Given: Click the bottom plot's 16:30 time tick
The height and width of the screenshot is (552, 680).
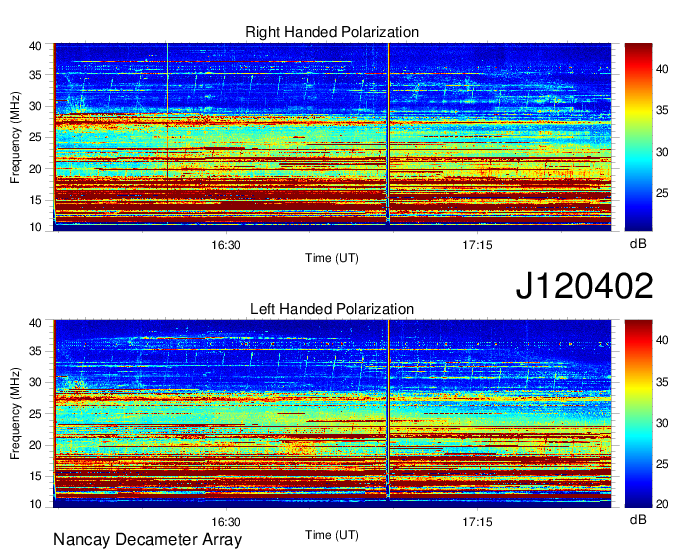Looking at the screenshot, I should coord(226,522).
